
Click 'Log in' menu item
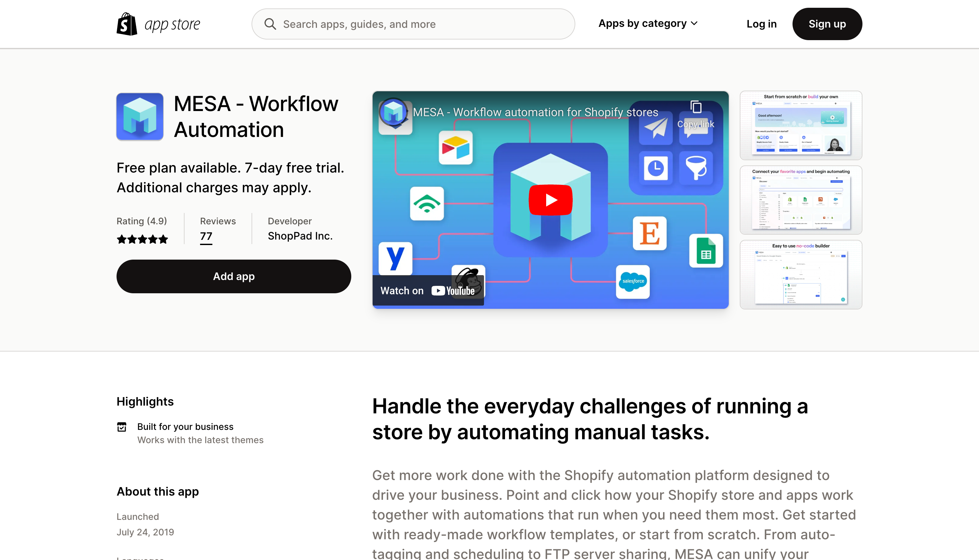coord(762,24)
